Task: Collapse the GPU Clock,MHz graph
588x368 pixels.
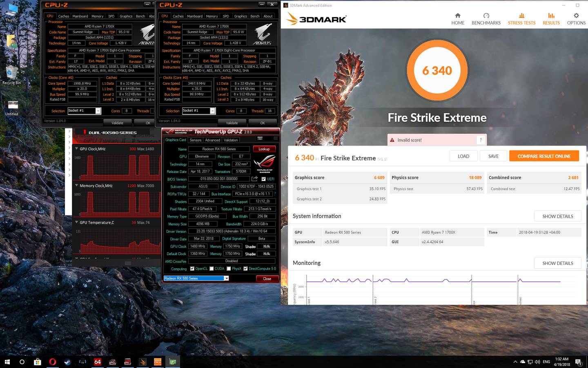Action: tap(76, 149)
